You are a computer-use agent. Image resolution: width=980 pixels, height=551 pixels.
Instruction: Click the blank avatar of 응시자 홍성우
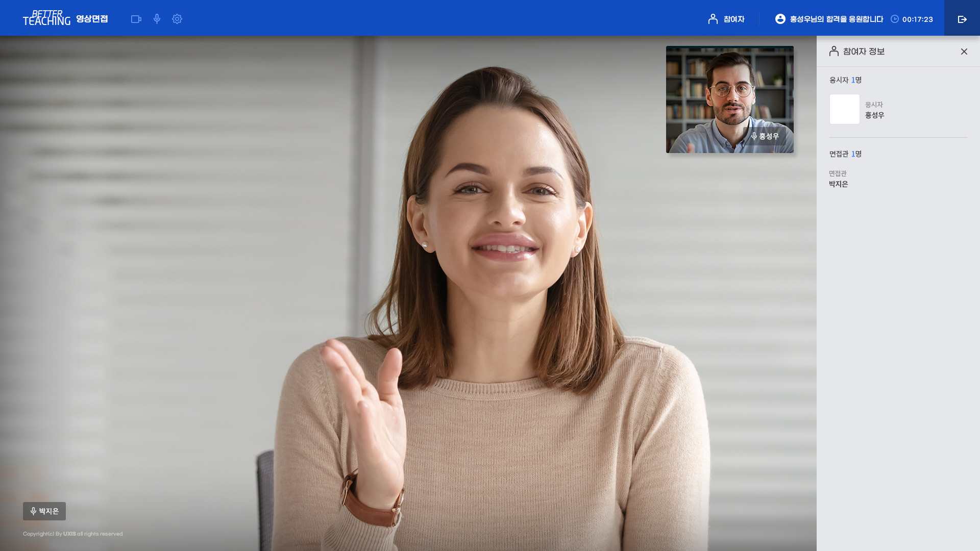[x=845, y=109]
